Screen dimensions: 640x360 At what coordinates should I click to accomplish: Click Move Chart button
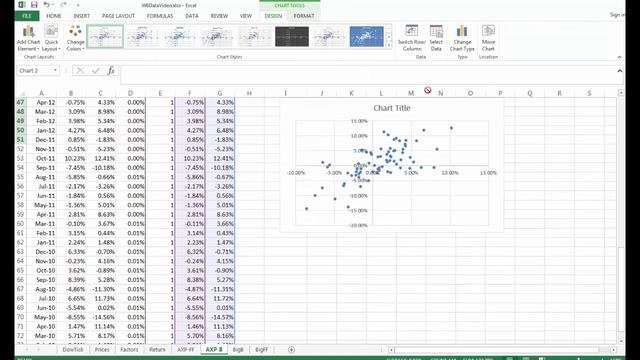click(488, 38)
